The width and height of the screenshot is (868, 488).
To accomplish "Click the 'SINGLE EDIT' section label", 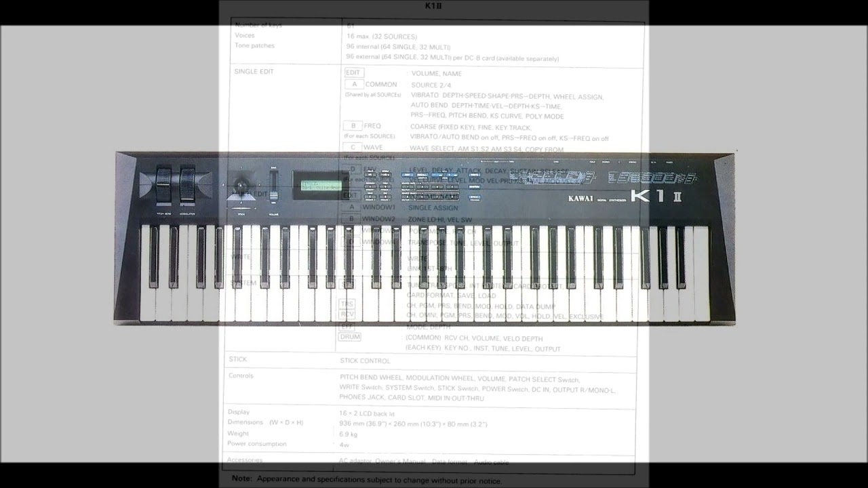I will pos(254,71).
